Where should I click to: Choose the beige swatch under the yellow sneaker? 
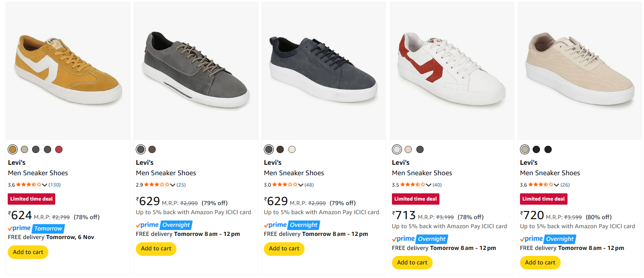click(24, 149)
